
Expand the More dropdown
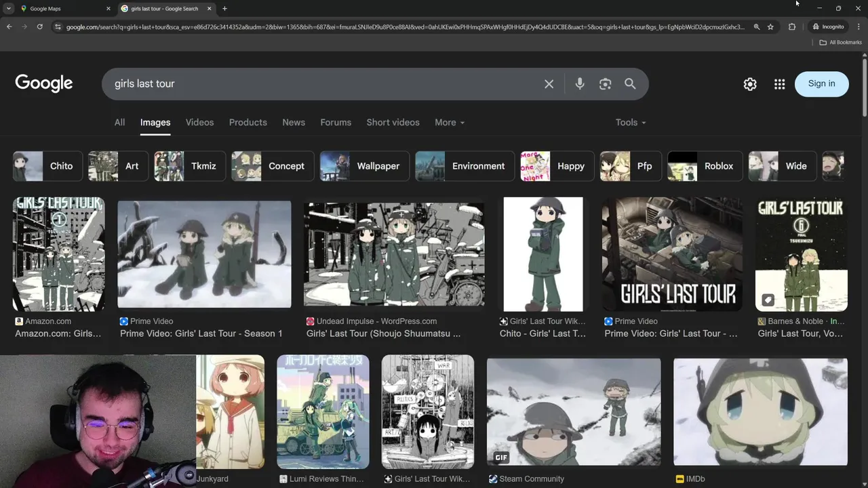450,123
